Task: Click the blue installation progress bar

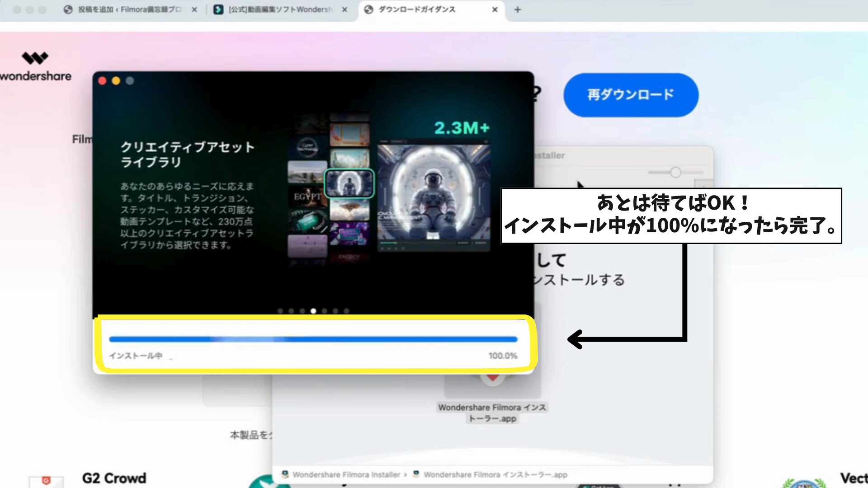Action: tap(313, 339)
